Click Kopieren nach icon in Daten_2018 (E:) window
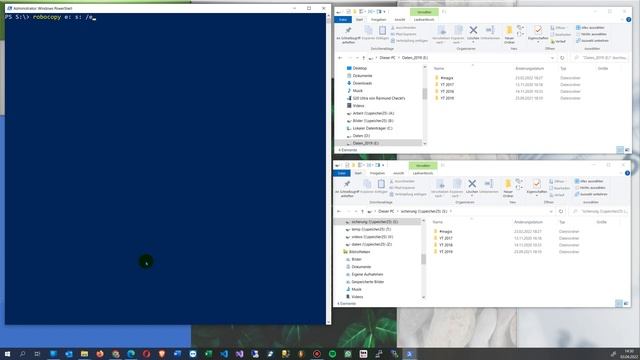The height and width of the screenshot is (360, 640). [458, 30]
